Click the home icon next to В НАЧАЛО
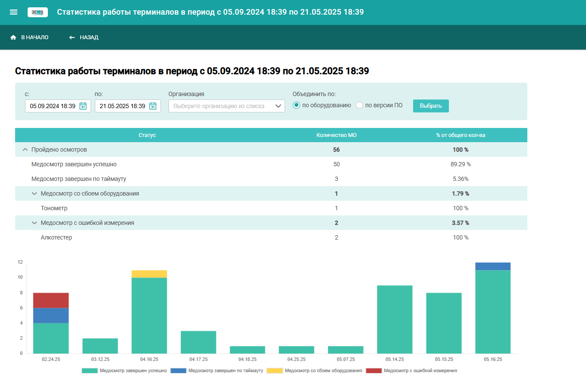 [13, 37]
